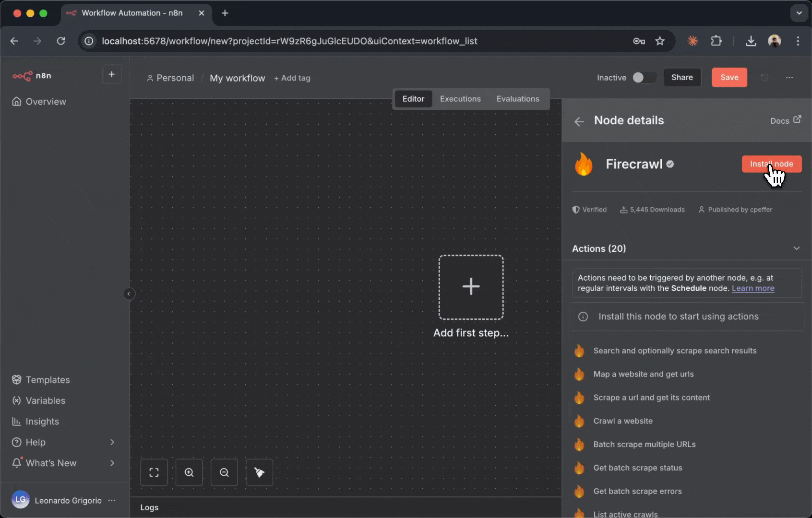The height and width of the screenshot is (518, 812).
Task: Open the browser downloads icon in the toolbar
Action: point(751,41)
